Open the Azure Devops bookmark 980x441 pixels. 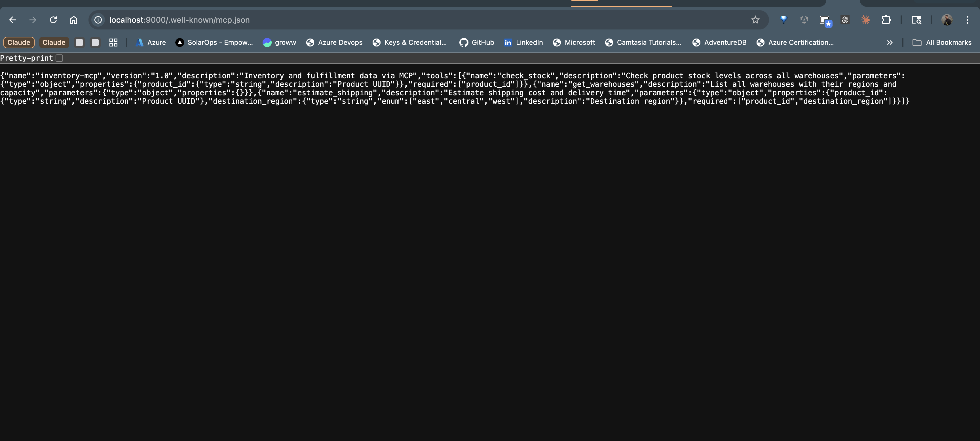tap(334, 42)
